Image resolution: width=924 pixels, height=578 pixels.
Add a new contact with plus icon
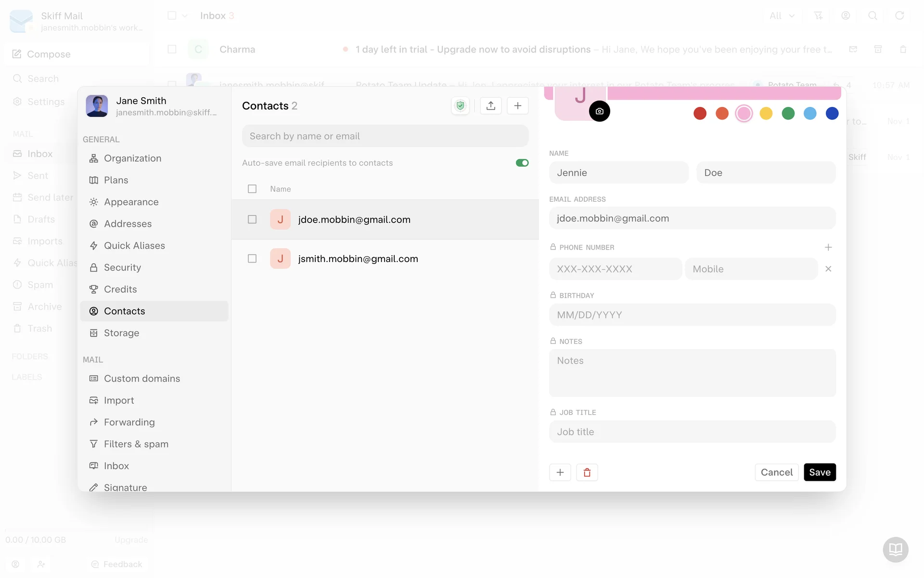517,106
